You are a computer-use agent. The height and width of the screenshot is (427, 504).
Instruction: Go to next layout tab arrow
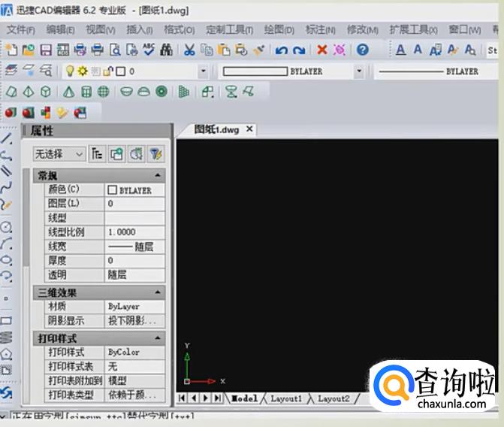point(206,398)
